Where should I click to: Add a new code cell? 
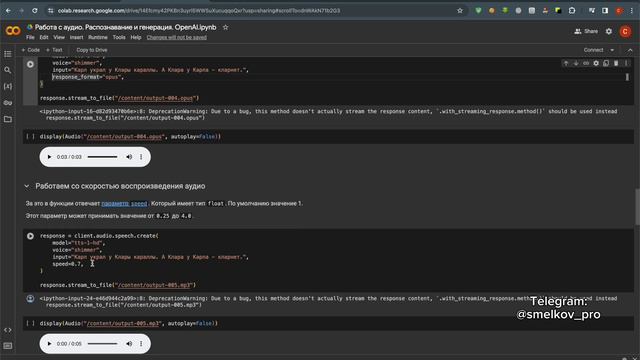pyautogui.click(x=31, y=50)
